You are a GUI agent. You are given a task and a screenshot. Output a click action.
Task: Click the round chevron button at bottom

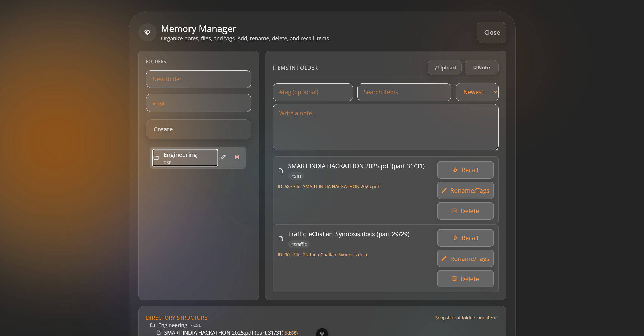pyautogui.click(x=322, y=333)
